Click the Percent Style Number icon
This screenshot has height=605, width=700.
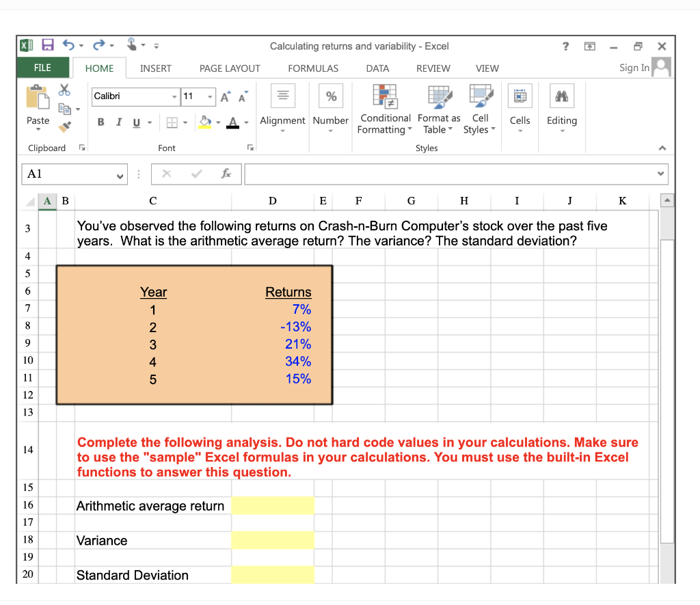tap(331, 96)
